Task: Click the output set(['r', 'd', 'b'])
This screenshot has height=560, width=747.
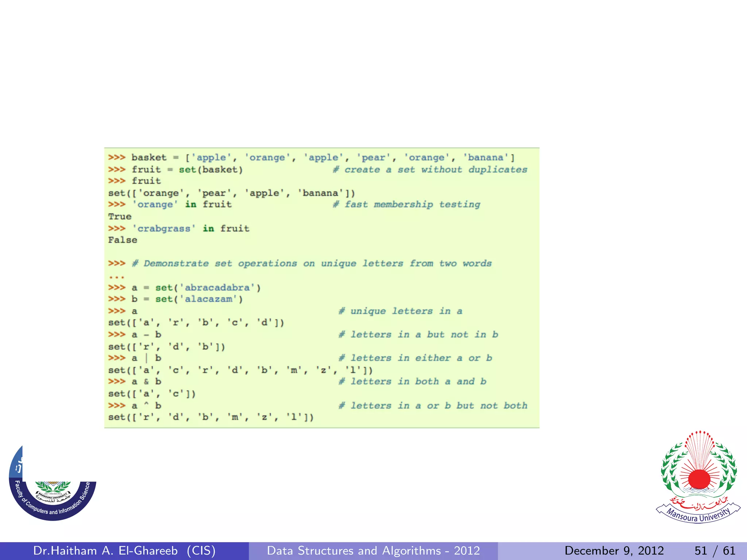Action: pyautogui.click(x=166, y=346)
